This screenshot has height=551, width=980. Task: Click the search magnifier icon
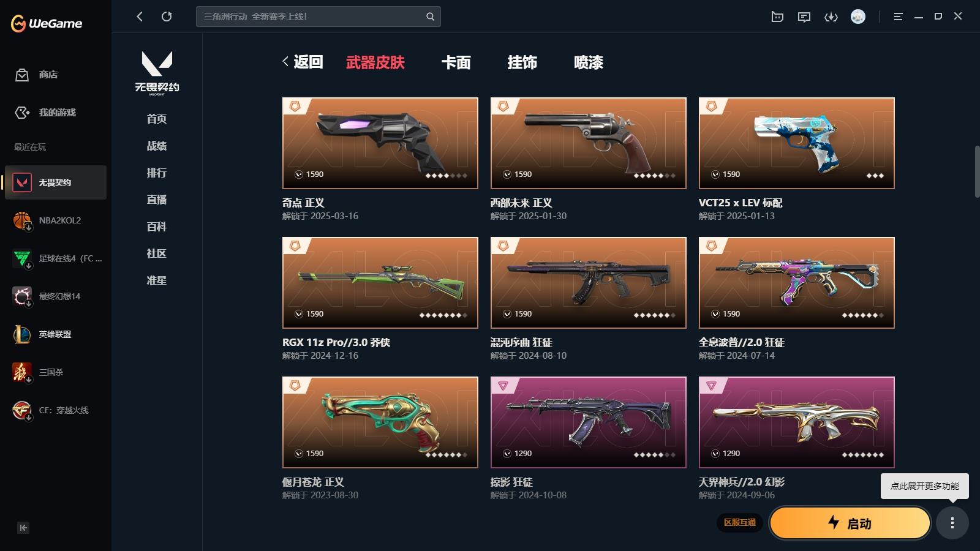click(430, 17)
